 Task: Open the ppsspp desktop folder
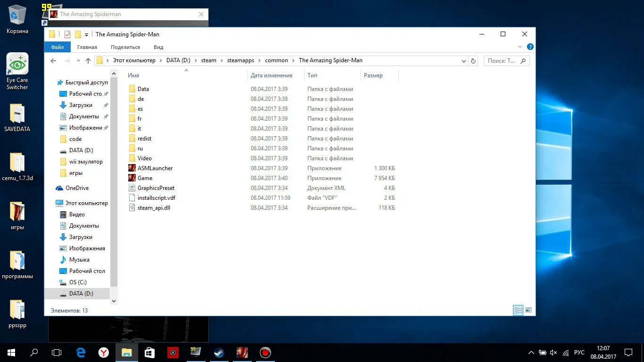pos(17,314)
